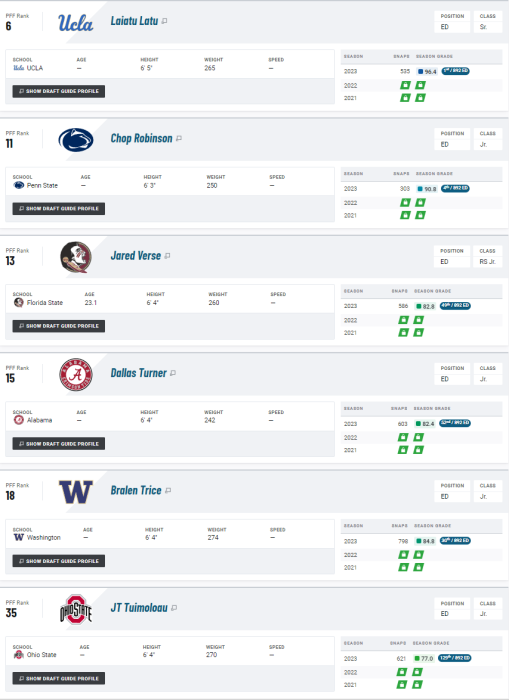Click the Florida State Seminoles logo
This screenshot has height=700, width=509.
[x=76, y=257]
